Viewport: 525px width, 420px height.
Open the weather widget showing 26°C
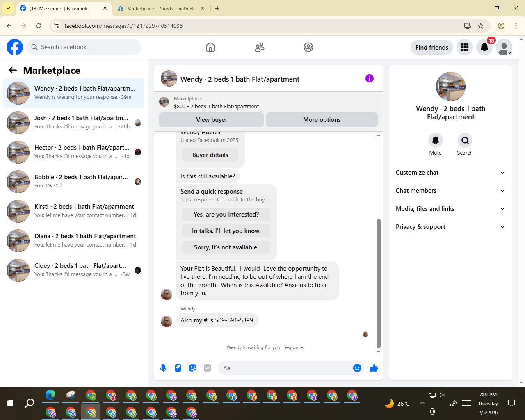coord(397,404)
